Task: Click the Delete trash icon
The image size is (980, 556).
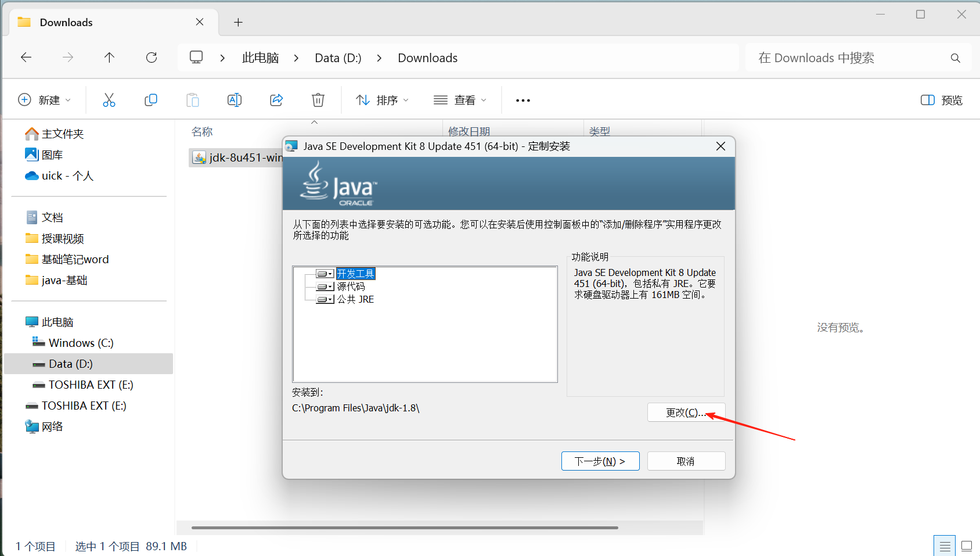Action: point(318,99)
